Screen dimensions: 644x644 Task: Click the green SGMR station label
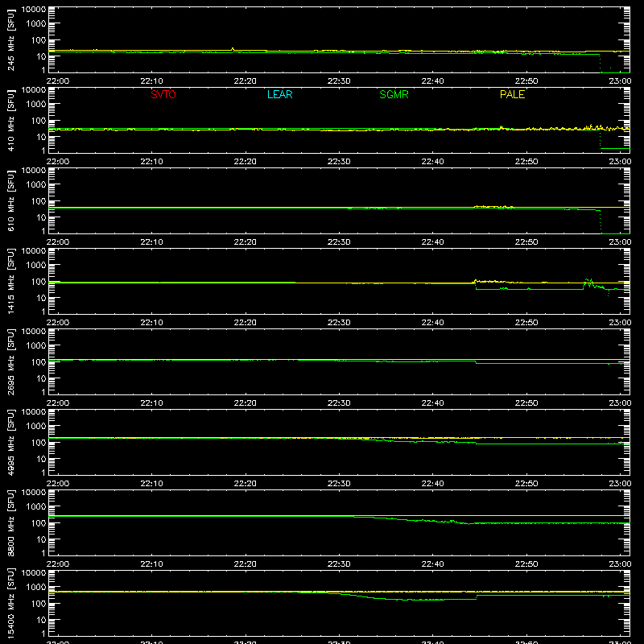pos(394,94)
